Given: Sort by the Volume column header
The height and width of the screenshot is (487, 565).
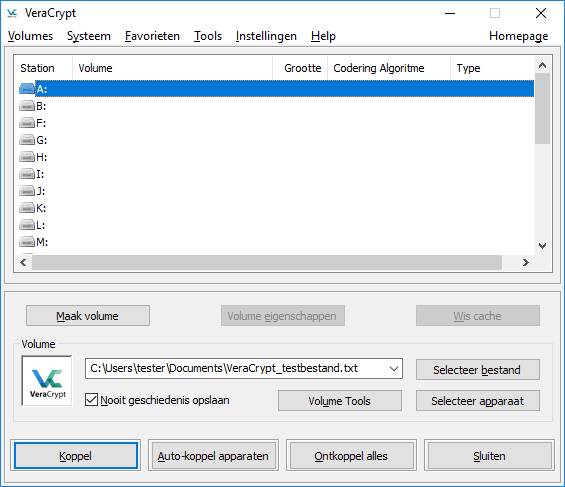Looking at the screenshot, I should pos(173,68).
